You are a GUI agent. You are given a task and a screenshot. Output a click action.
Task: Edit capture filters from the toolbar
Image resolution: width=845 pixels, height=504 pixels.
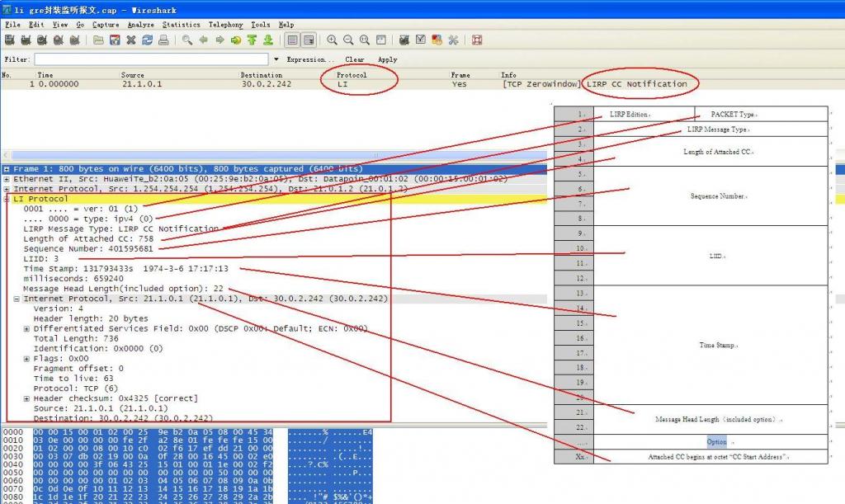click(x=404, y=40)
